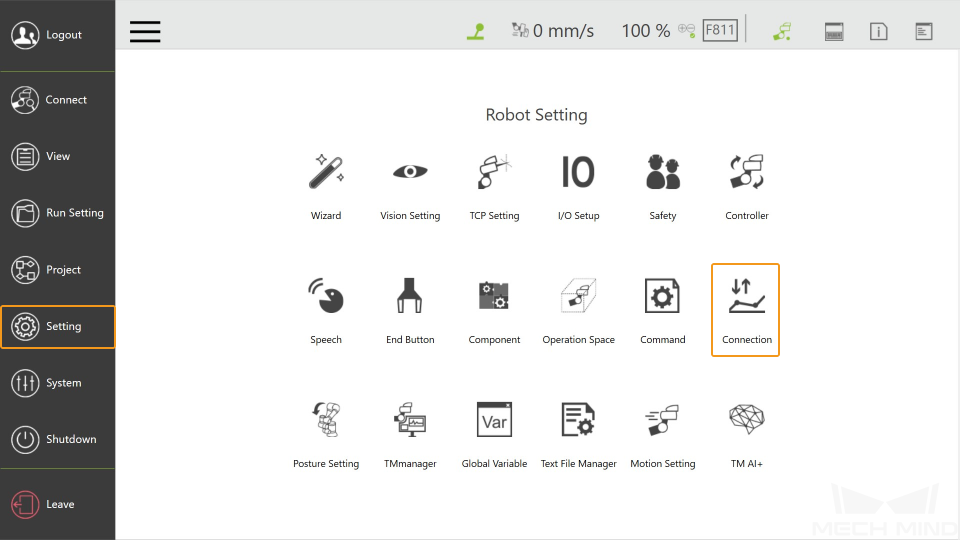Screen dimensions: 960x540
Task: Open End Button settings
Action: tap(410, 311)
